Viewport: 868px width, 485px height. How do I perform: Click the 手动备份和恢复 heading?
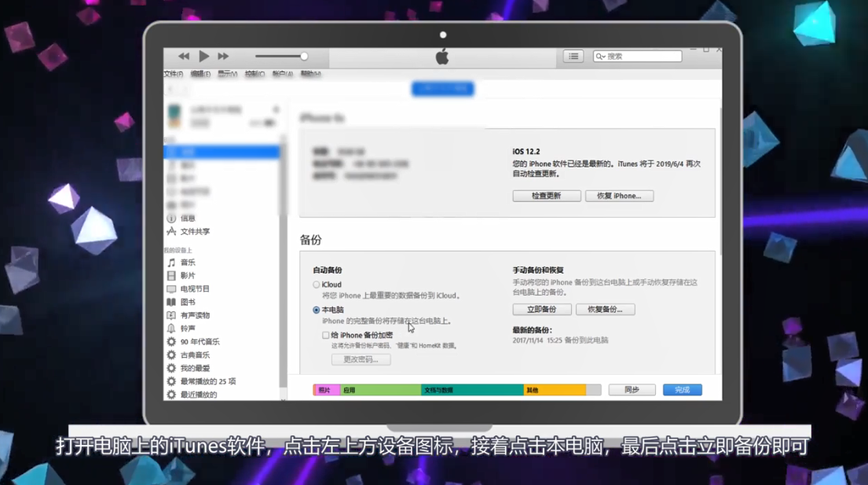538,270
